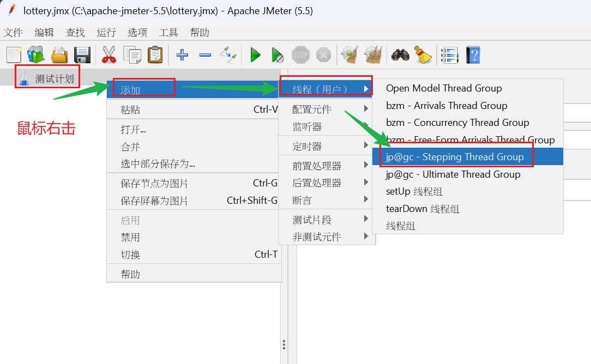Open the 编辑 menu
Viewport: 591px width, 364px height.
(x=44, y=33)
